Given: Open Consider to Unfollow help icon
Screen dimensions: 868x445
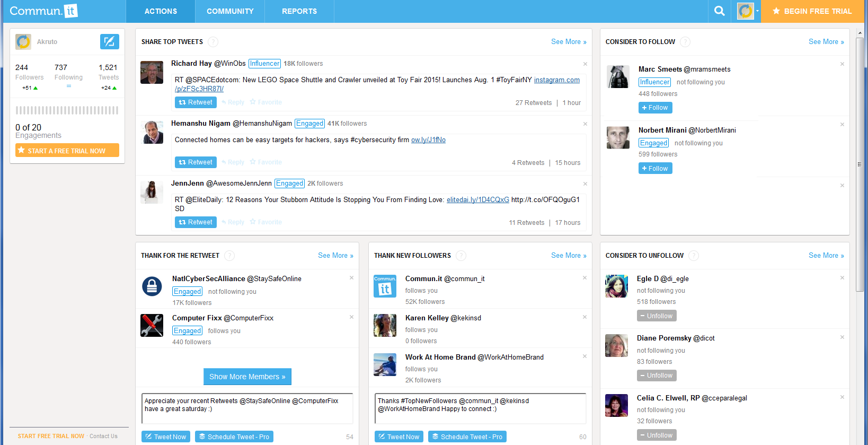Looking at the screenshot, I should [x=694, y=256].
